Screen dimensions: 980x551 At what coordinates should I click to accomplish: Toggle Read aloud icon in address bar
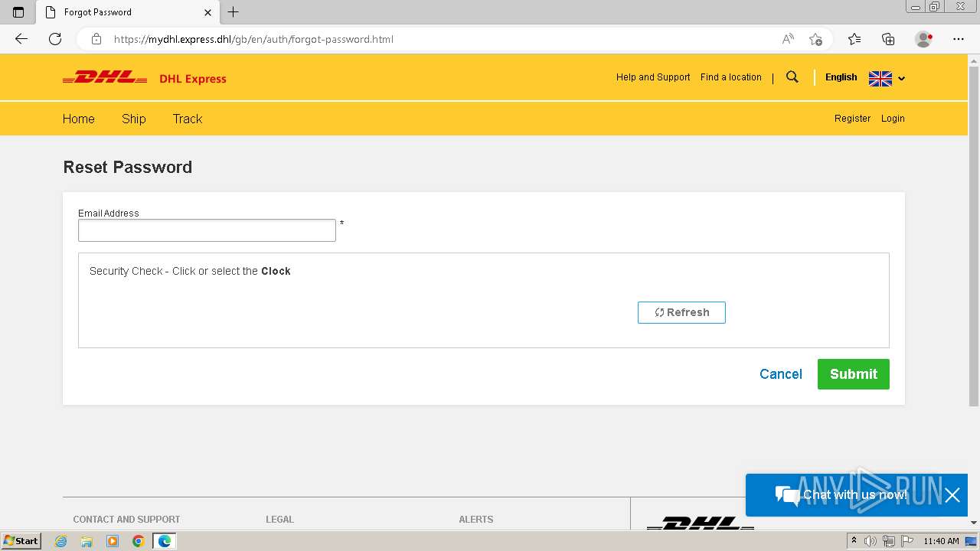[788, 39]
